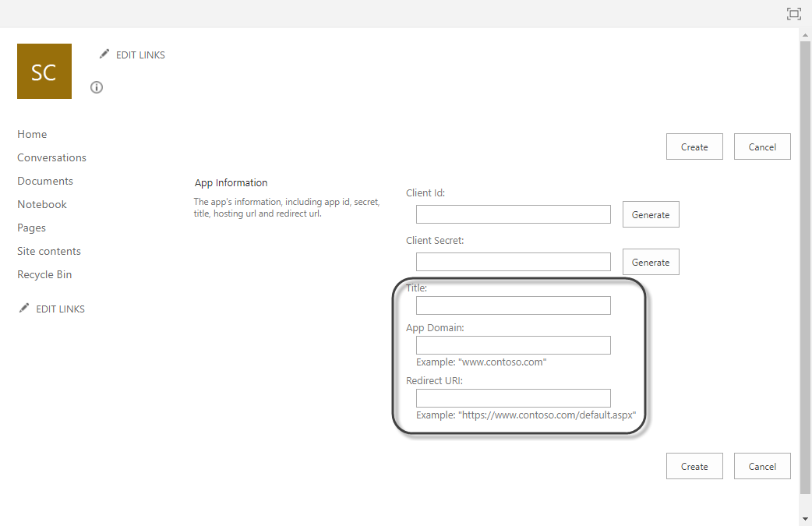The height and width of the screenshot is (526, 812).
Task: Open Conversations in the sidebar
Action: tap(51, 157)
